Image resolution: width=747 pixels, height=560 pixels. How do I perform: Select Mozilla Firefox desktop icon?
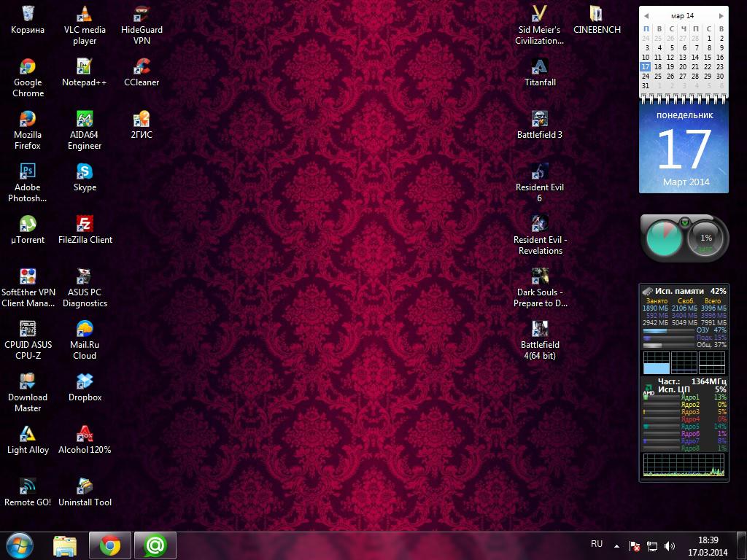coord(28,130)
